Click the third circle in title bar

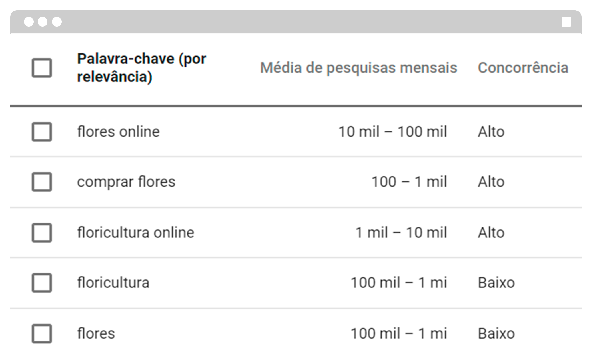(x=57, y=22)
